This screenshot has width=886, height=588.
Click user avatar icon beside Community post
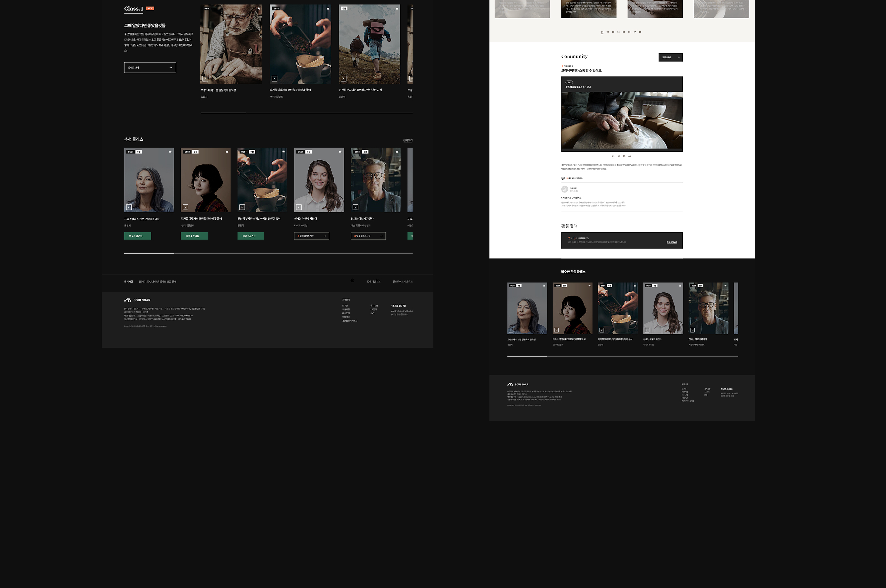coord(564,189)
